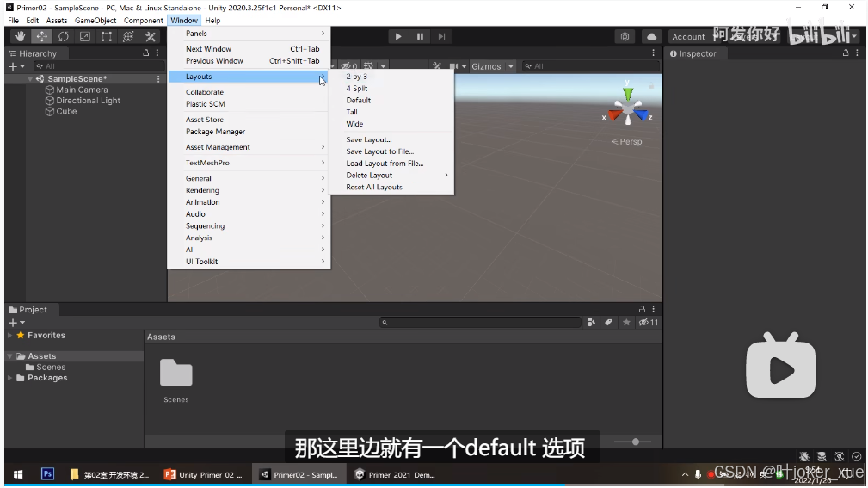The image size is (868, 488).
Task: Open the Project create plus dropdown
Action: click(x=16, y=323)
